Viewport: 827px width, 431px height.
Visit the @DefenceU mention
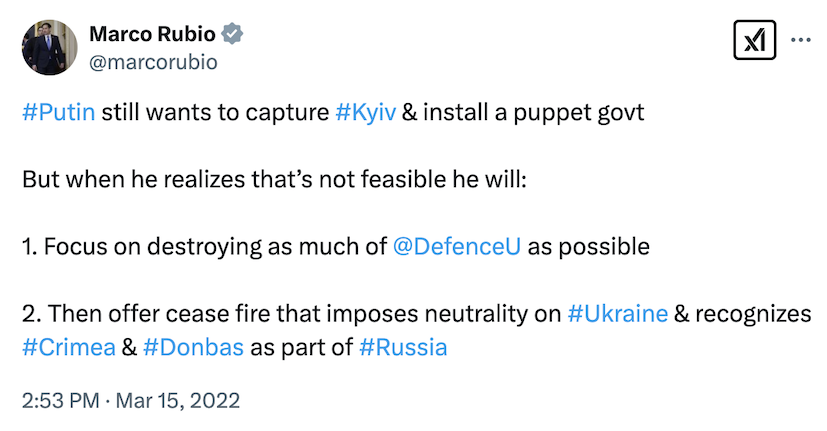click(x=458, y=246)
